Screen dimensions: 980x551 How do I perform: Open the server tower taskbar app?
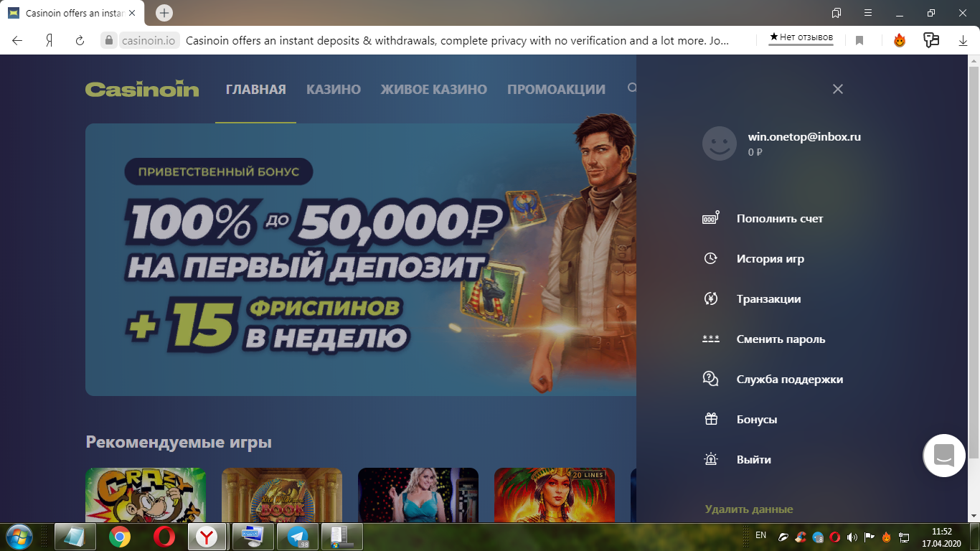pos(342,537)
